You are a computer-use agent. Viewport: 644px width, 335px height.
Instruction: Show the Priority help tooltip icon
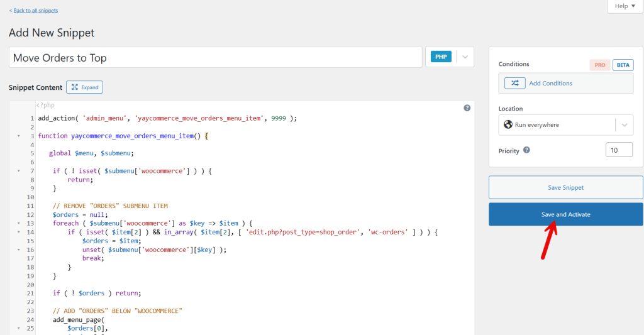point(526,150)
